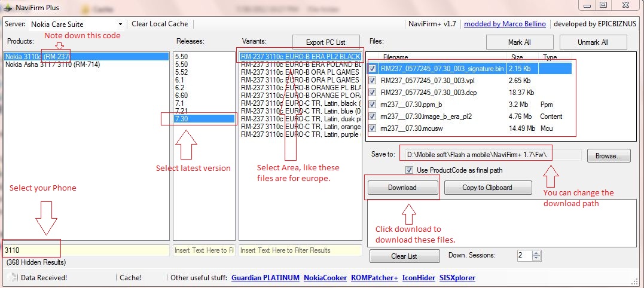Select release 7.1
Image resolution: width=644 pixels, height=288 pixels.
(204, 103)
